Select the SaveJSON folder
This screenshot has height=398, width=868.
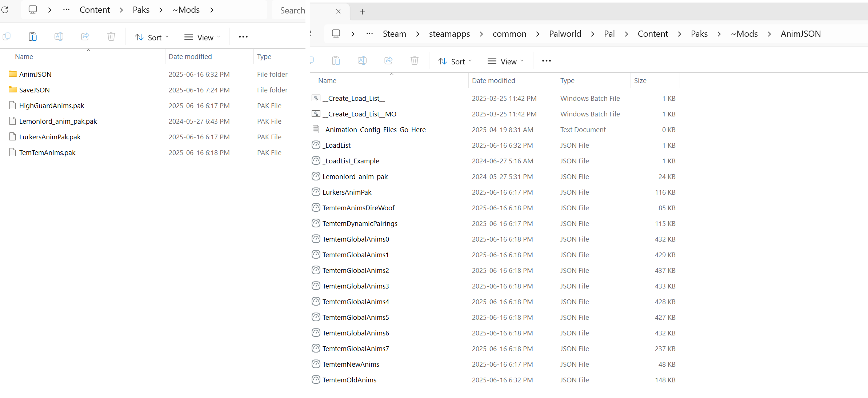pos(34,90)
